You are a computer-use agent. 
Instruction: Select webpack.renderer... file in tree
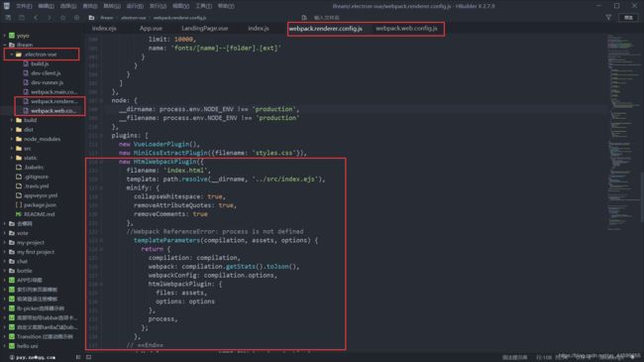54,101
